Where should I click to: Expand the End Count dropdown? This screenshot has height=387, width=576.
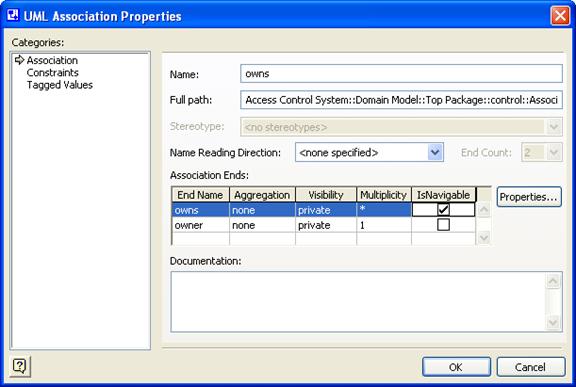tap(554, 152)
